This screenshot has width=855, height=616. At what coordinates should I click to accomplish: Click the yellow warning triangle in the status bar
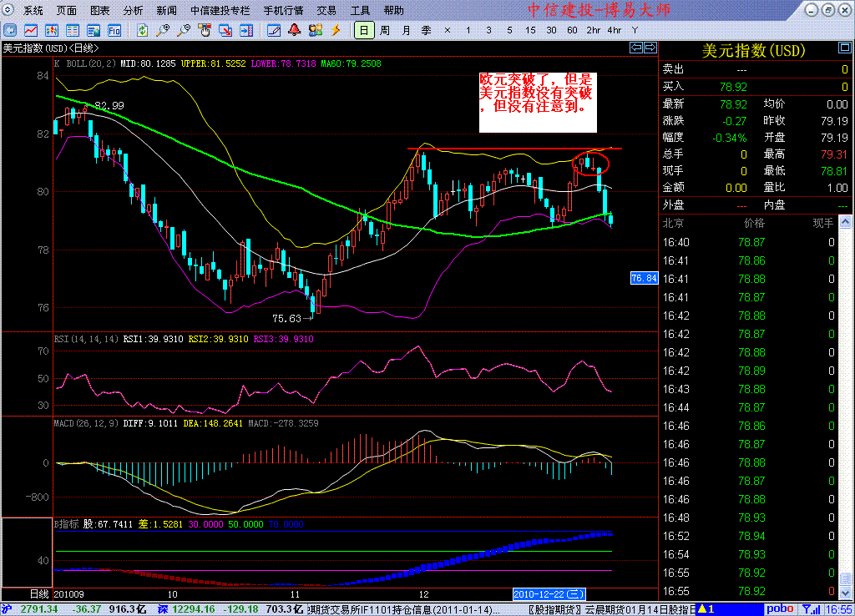[x=702, y=609]
